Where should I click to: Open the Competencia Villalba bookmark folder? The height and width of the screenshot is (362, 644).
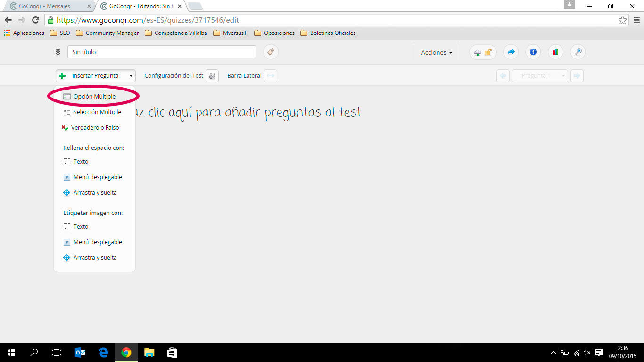(x=176, y=33)
